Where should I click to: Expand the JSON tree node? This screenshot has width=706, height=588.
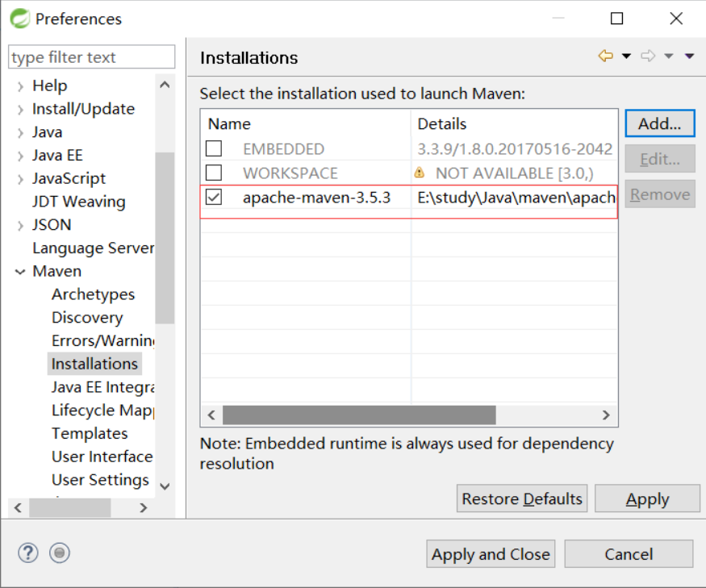[x=20, y=225]
